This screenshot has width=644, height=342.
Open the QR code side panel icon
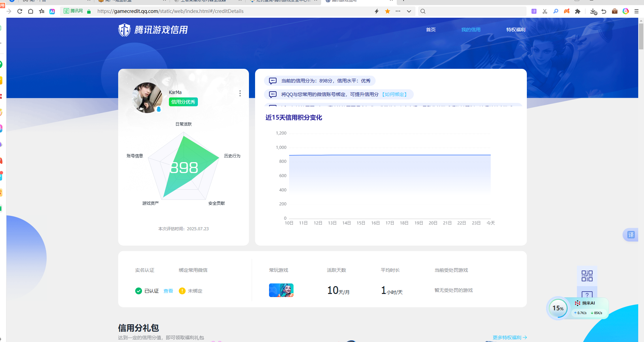[x=587, y=276]
